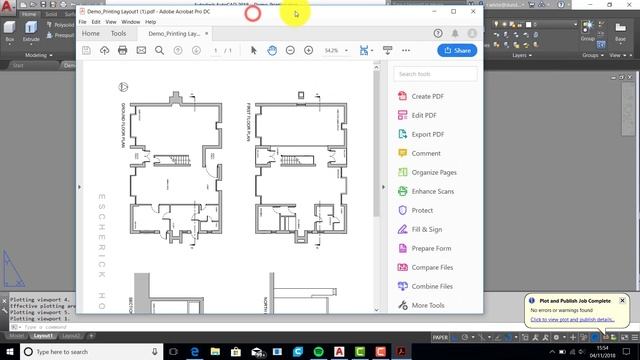The height and width of the screenshot is (360, 640).
Task: Go to next page arrow
Action: tap(196, 50)
